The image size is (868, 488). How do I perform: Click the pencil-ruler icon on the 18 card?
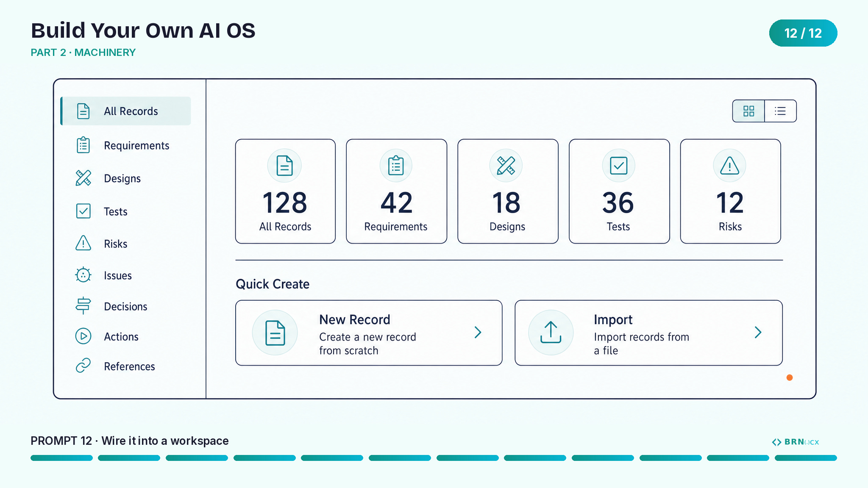pos(506,166)
